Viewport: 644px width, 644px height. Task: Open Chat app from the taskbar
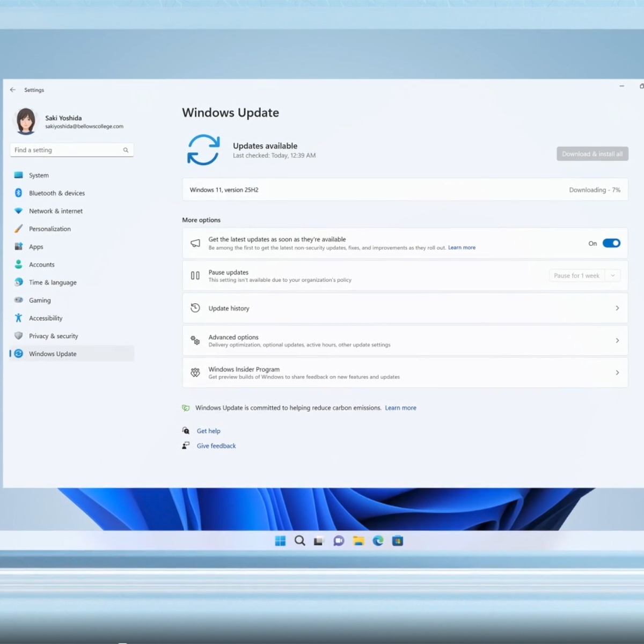tap(339, 541)
